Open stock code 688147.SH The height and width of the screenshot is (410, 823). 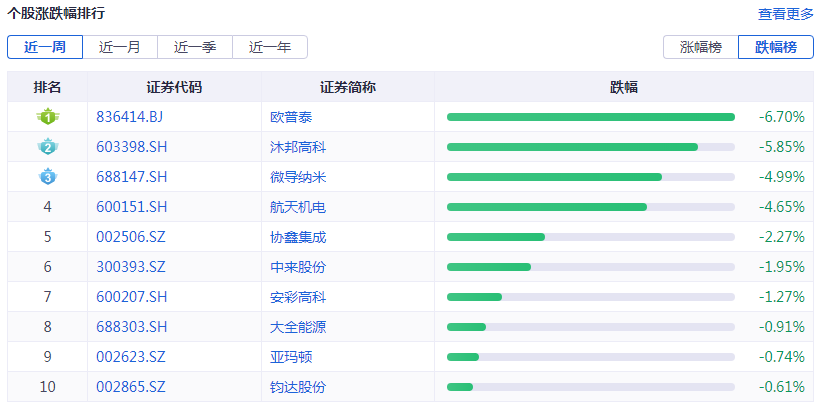pos(131,177)
